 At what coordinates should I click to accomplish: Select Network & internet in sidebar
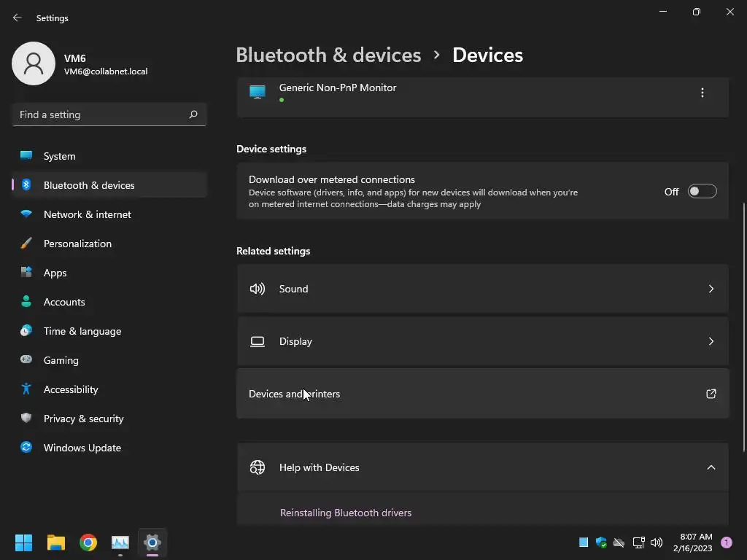tap(88, 214)
